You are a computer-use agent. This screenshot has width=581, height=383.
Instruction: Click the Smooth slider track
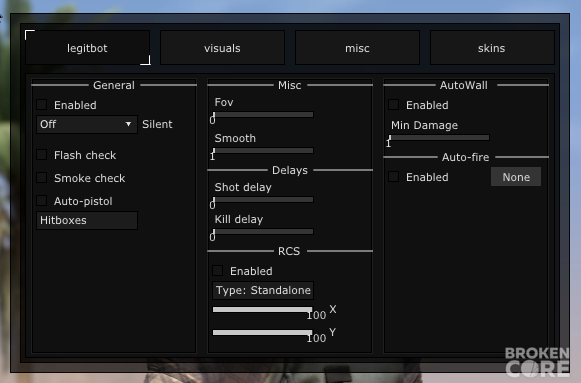(263, 151)
